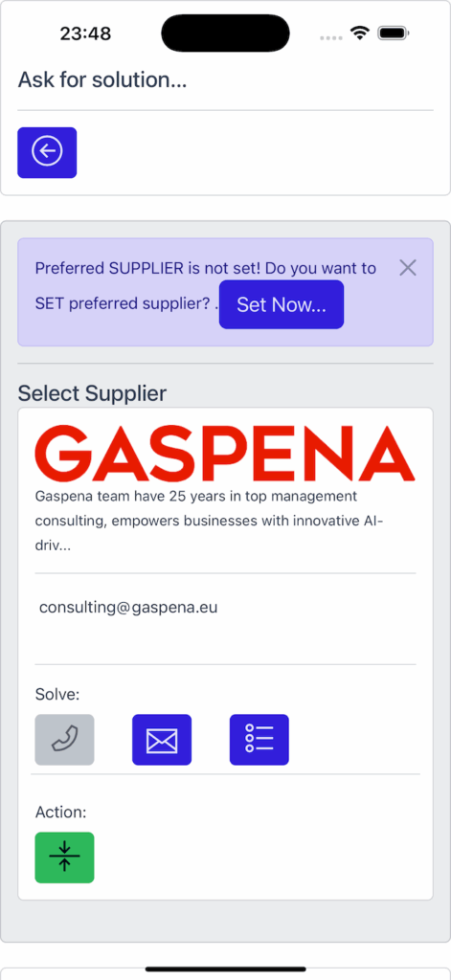Tap the cellular signal dots icon
This screenshot has width=451, height=980.
click(x=331, y=38)
